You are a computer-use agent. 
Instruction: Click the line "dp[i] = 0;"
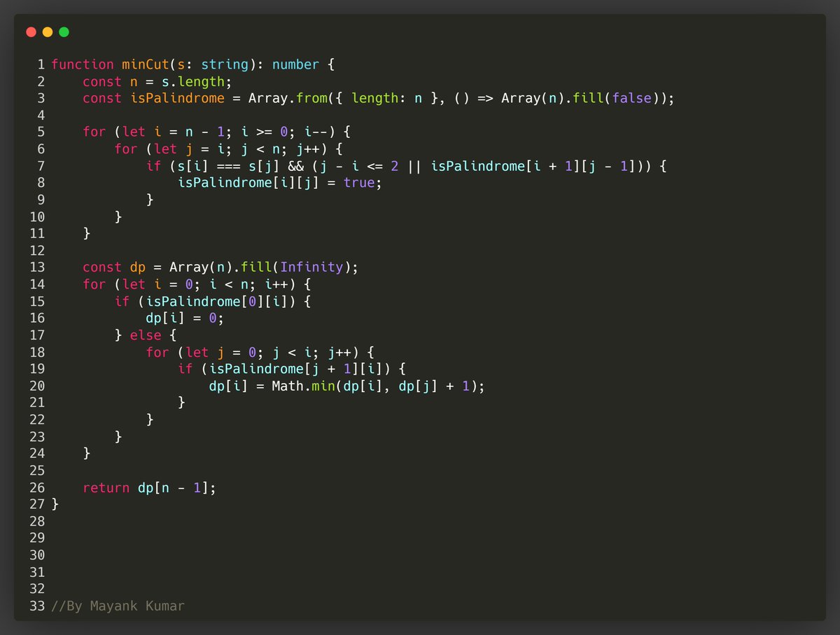coord(185,319)
